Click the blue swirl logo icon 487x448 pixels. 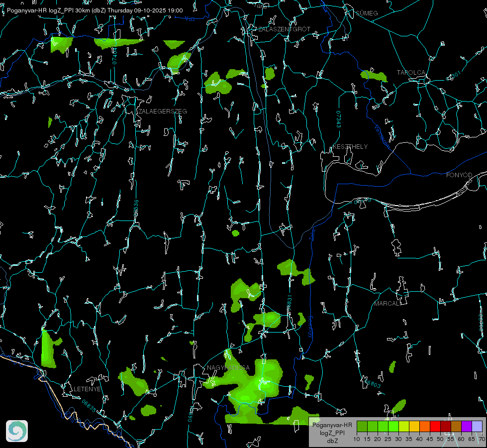click(17, 431)
